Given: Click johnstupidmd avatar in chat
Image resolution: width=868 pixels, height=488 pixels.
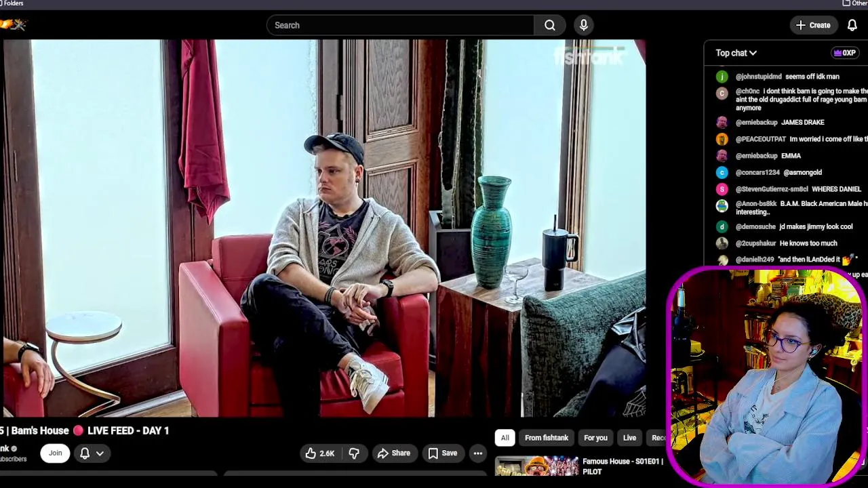Looking at the screenshot, I should point(722,77).
